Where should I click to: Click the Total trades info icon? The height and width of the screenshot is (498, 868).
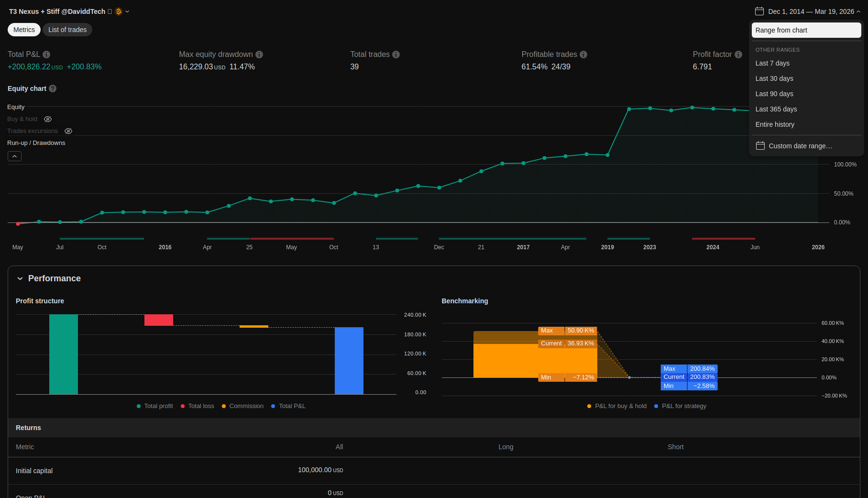[396, 55]
